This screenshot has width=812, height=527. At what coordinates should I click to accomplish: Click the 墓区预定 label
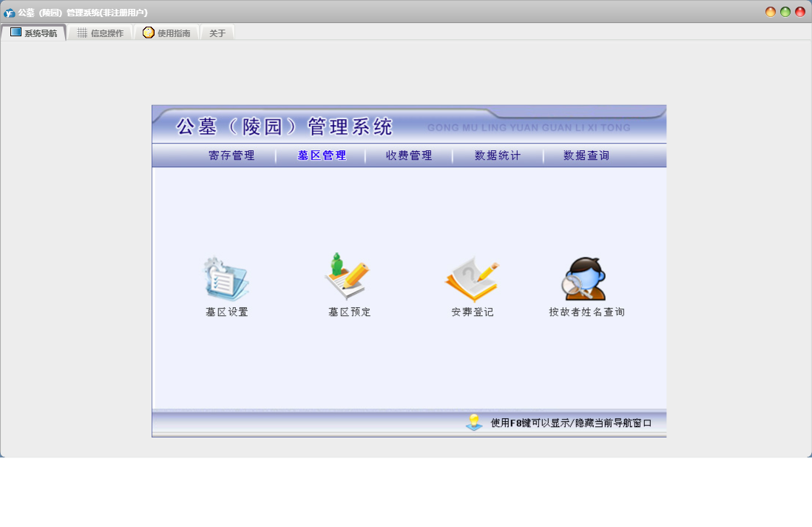pyautogui.click(x=350, y=312)
